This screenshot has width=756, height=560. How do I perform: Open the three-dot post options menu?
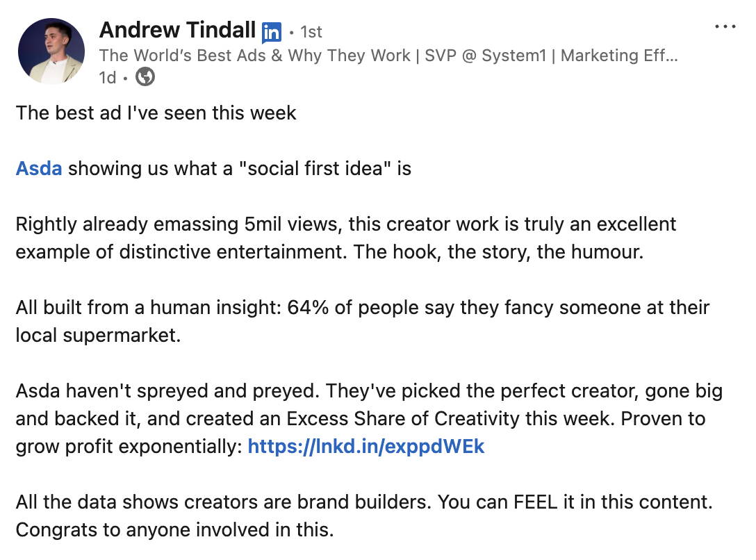(x=725, y=26)
